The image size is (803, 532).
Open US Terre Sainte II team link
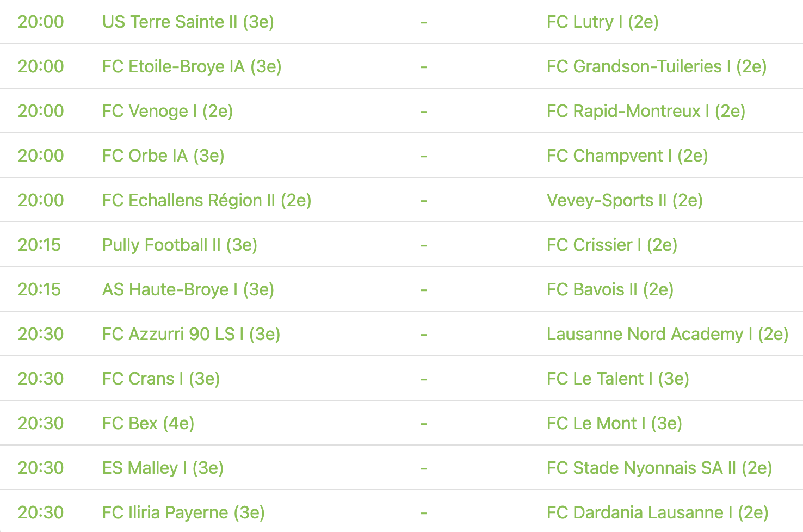(188, 22)
